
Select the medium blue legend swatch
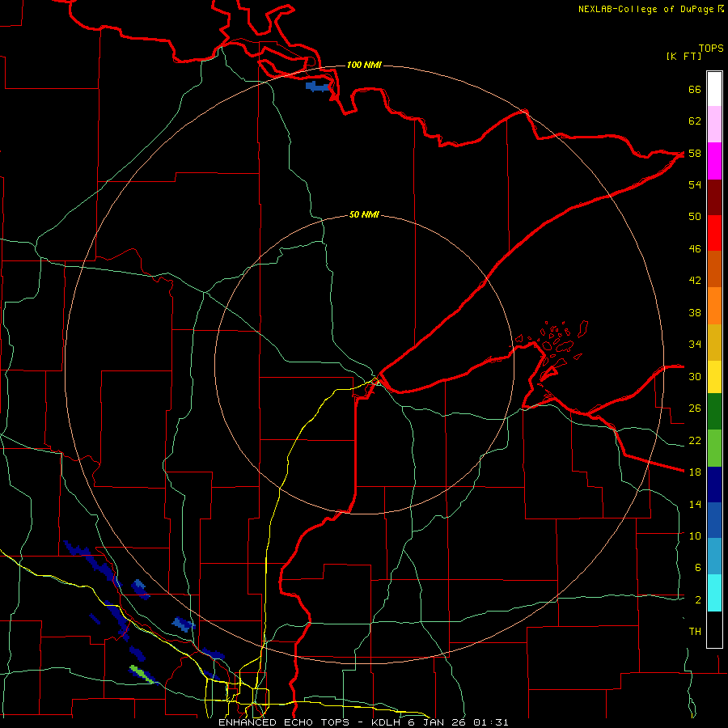[x=714, y=520]
